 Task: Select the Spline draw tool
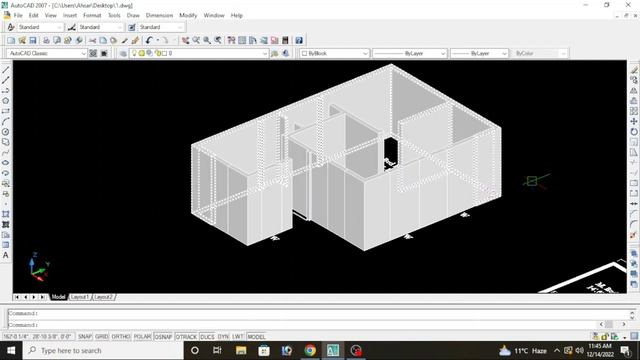[6, 152]
